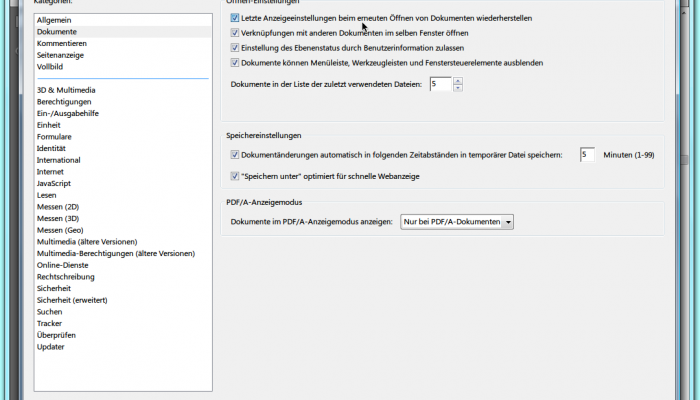
Task: Select the Lesen category
Action: (x=46, y=195)
